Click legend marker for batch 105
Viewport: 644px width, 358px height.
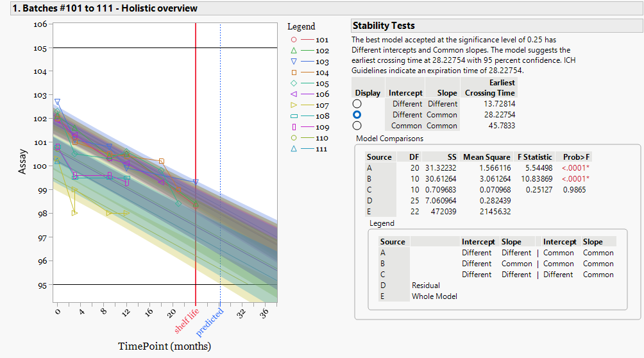point(294,83)
